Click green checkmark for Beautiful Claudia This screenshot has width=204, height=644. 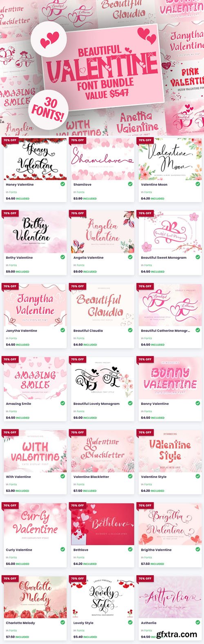point(130,330)
